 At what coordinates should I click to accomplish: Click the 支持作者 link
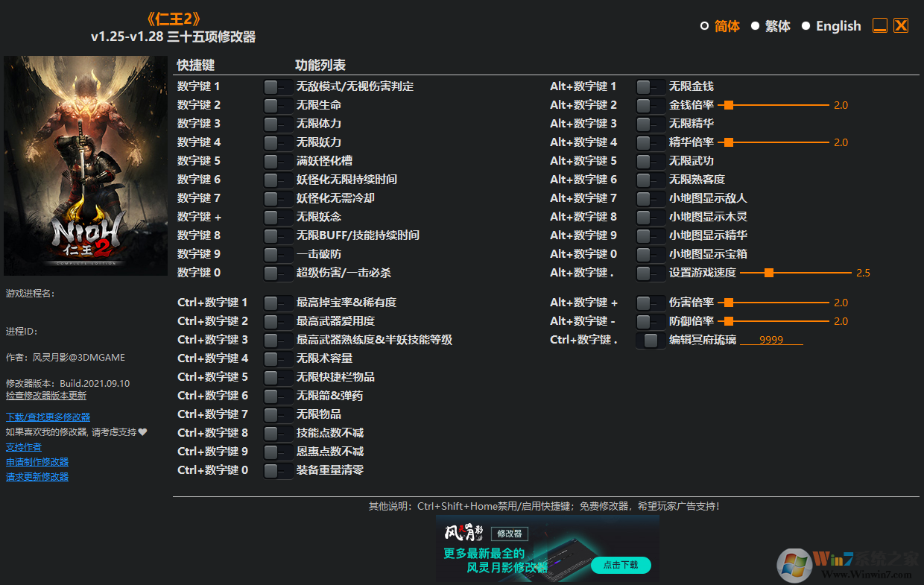point(23,446)
